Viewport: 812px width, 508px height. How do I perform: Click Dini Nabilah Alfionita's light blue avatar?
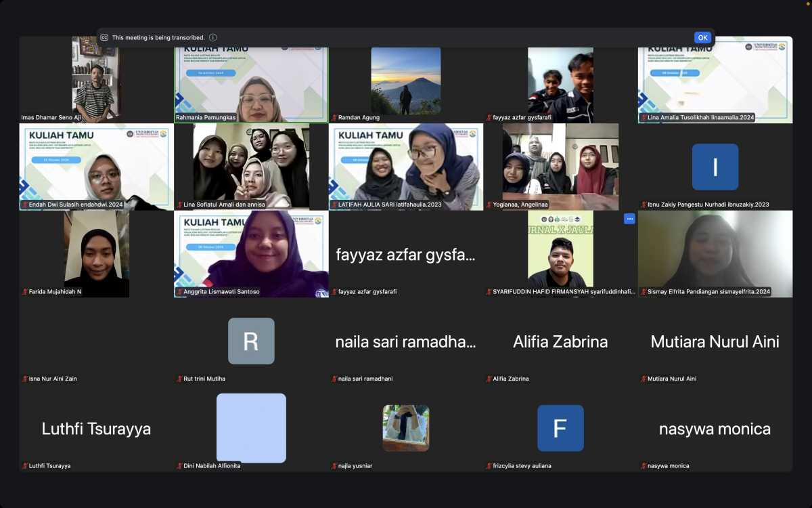[251, 428]
